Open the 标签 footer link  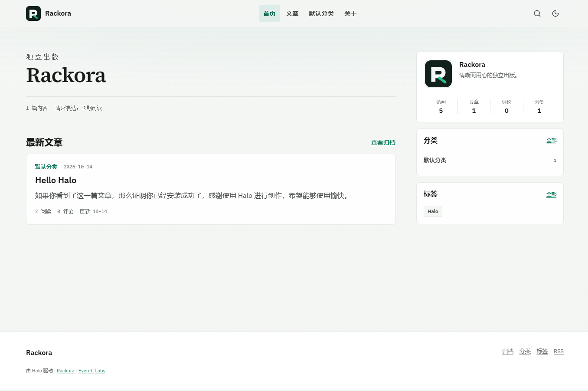542,352
